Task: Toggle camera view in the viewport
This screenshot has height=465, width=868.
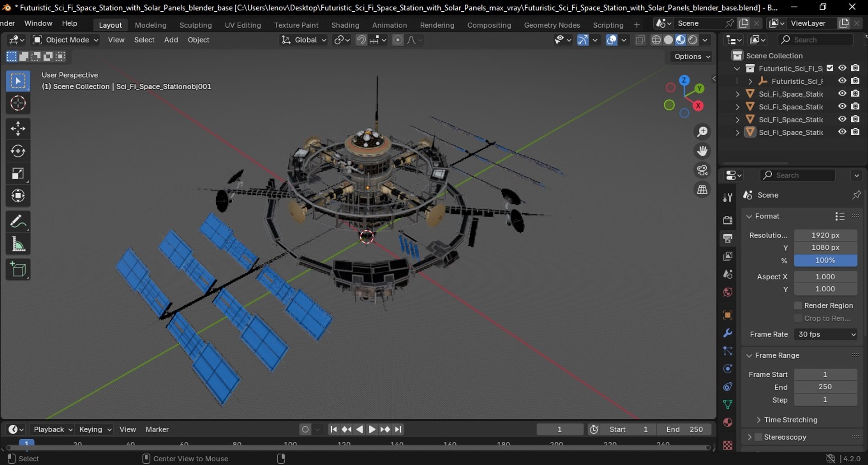Action: 702,170
